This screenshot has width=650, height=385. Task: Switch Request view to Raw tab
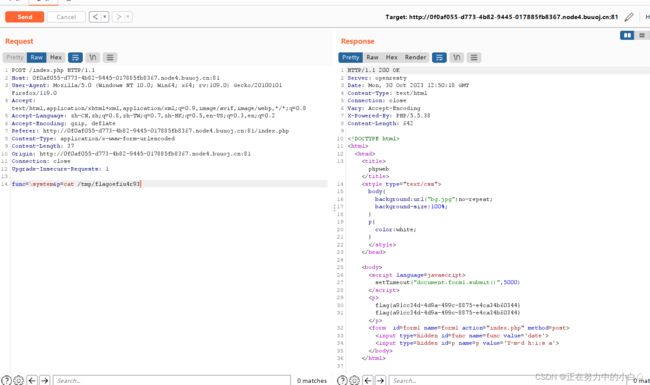coord(36,57)
